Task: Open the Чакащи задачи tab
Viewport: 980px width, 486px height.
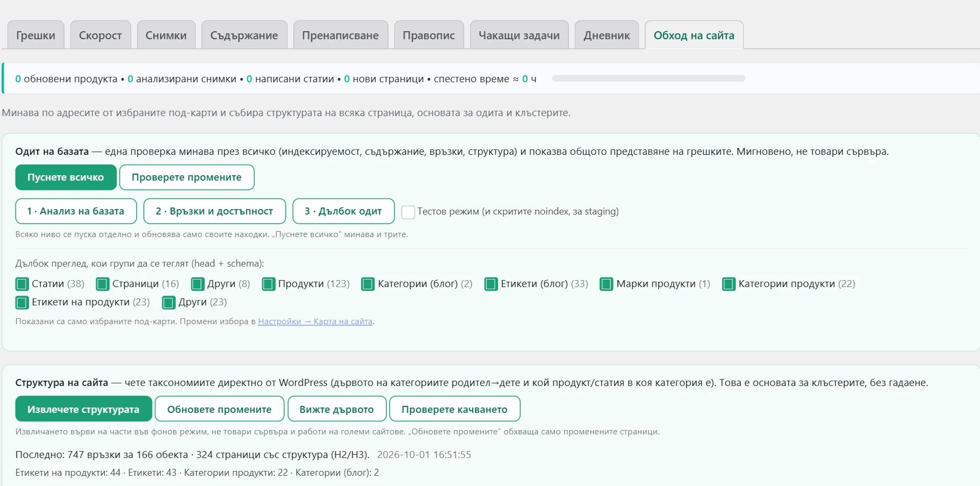Action: point(519,35)
